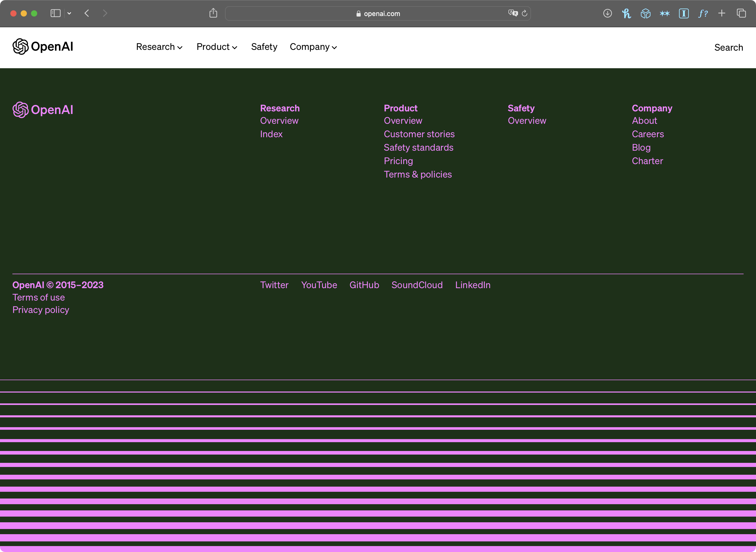The image size is (756, 552).
Task: Expand the Research navigation dropdown
Action: coord(159,47)
